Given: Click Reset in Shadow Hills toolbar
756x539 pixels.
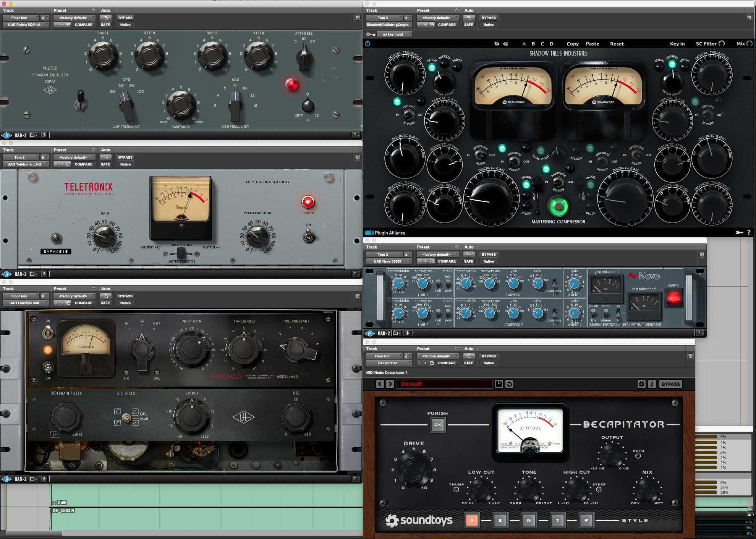Looking at the screenshot, I should click(x=617, y=44).
